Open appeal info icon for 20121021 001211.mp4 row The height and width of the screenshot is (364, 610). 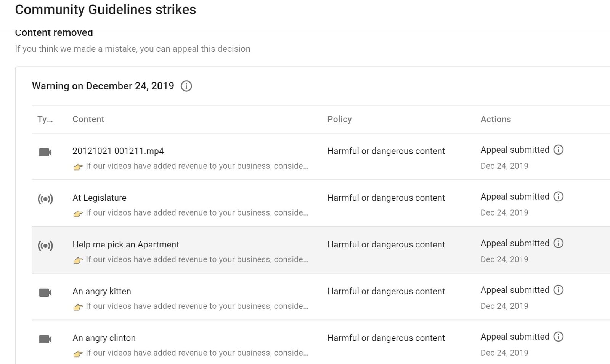pos(558,150)
